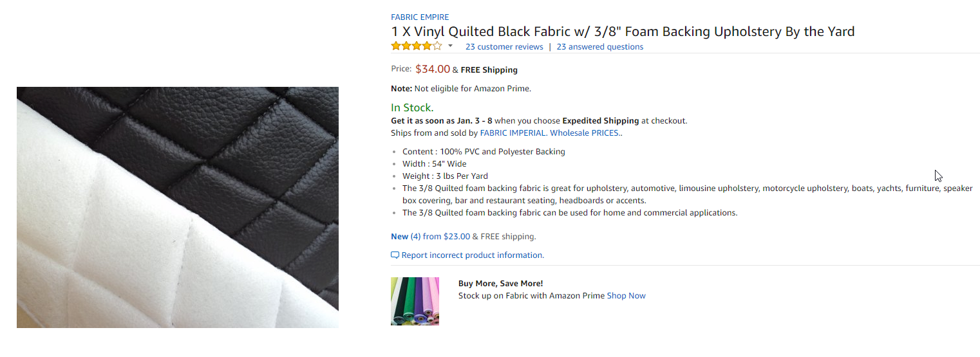Open the FABRIC EMPIRE brand link
The width and height of the screenshot is (980, 357).
[420, 17]
